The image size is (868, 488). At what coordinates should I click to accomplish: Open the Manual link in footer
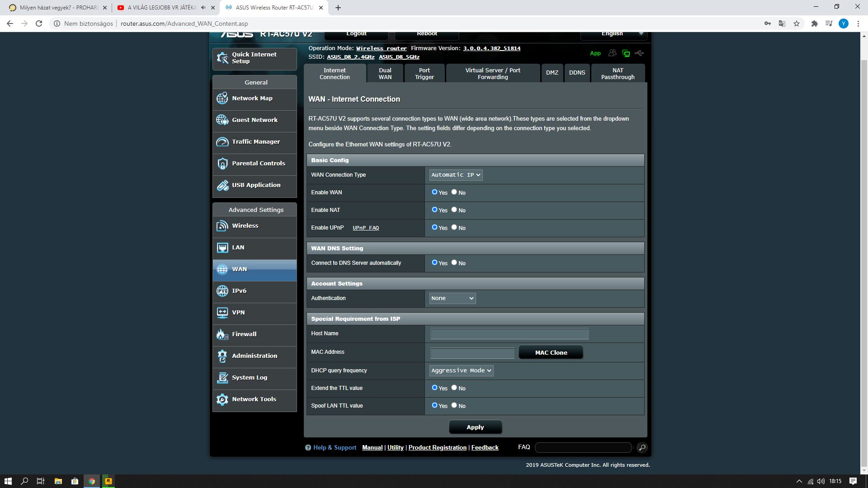(x=372, y=447)
